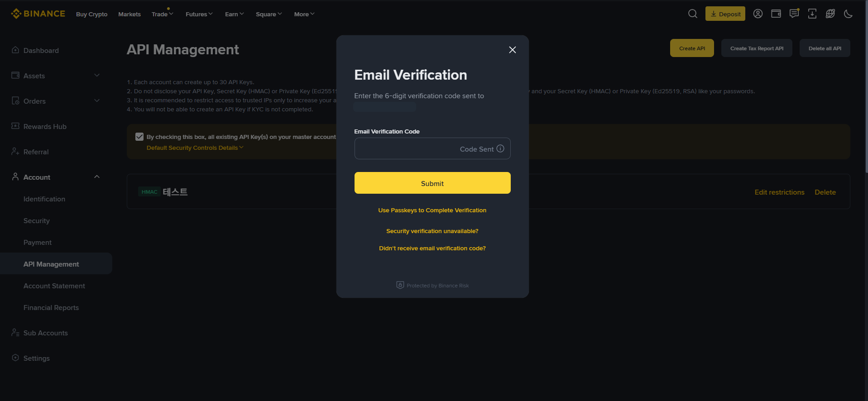Click the Email Verification Code field
The width and height of the screenshot is (868, 401).
(x=432, y=148)
